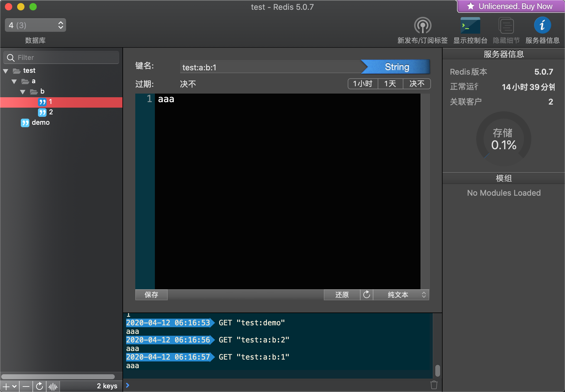Click the 2 keys status label
The height and width of the screenshot is (392, 565).
[x=107, y=386]
